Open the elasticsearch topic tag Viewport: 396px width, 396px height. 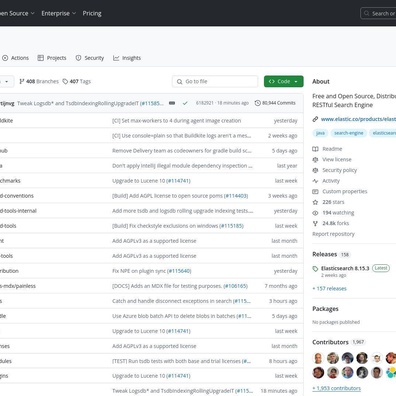(x=383, y=133)
